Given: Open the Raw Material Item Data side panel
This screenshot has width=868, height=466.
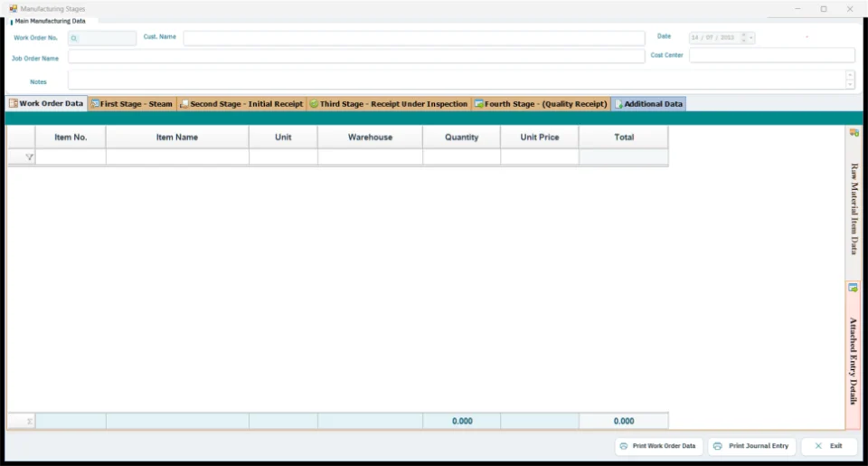Looking at the screenshot, I should coord(854,204).
